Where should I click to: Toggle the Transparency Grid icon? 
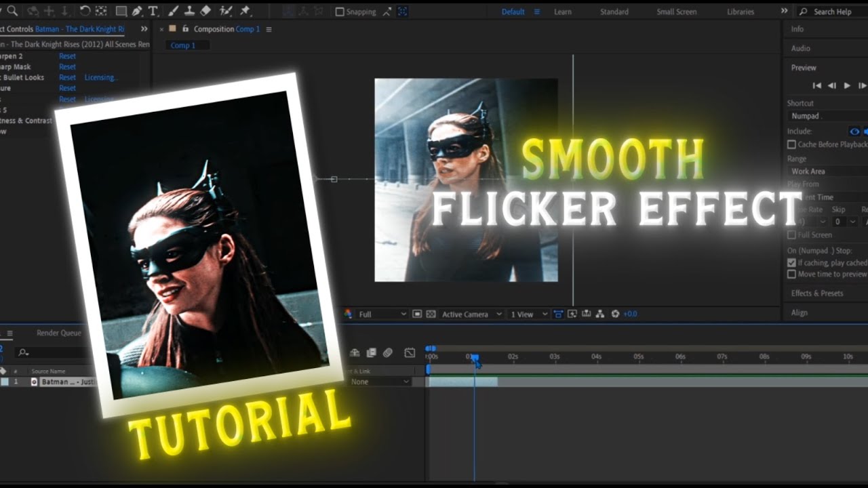[431, 314]
